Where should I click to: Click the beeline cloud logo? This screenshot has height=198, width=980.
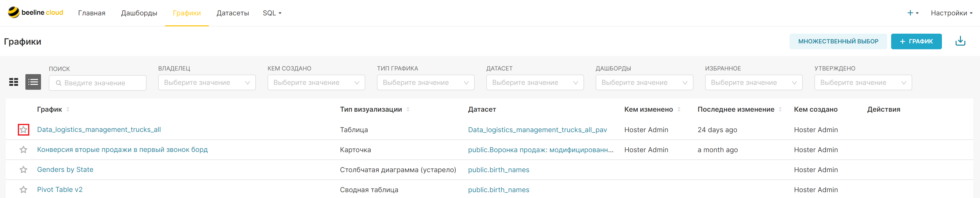coord(36,12)
